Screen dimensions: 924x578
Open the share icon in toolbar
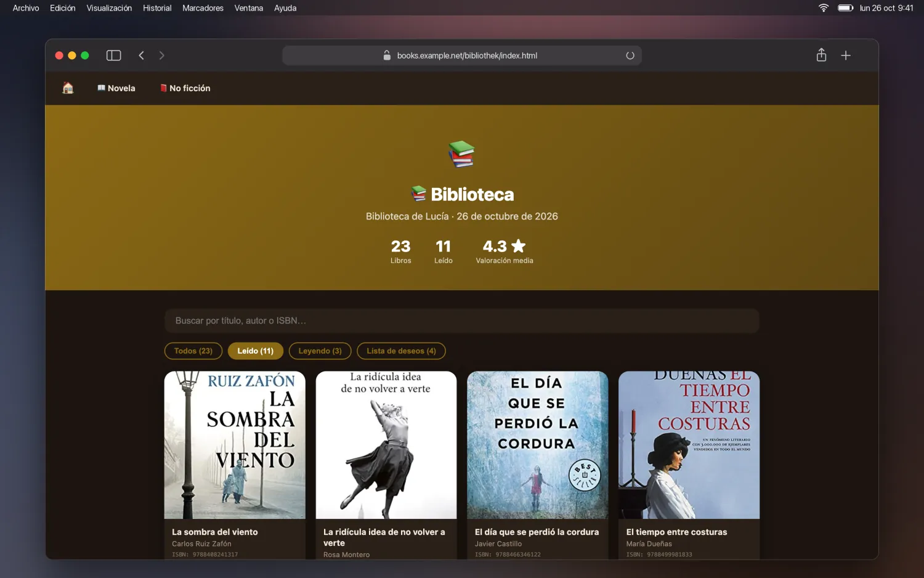coord(821,55)
